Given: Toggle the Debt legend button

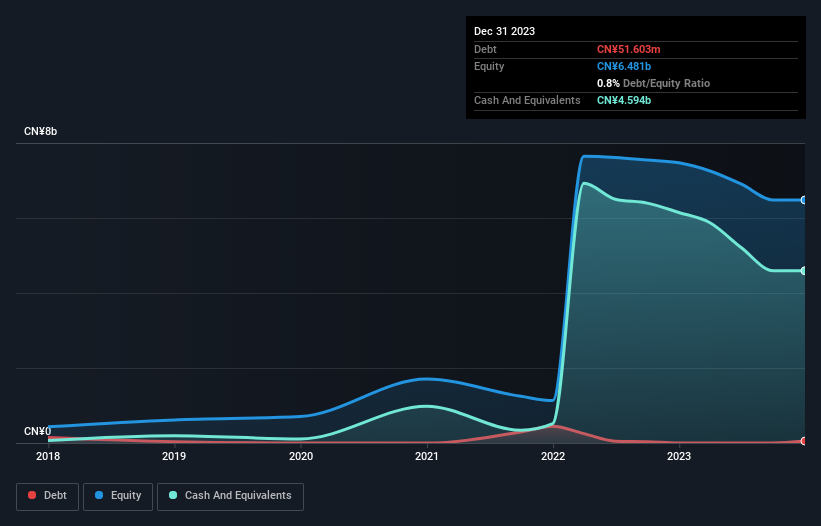Looking at the screenshot, I should tap(48, 496).
